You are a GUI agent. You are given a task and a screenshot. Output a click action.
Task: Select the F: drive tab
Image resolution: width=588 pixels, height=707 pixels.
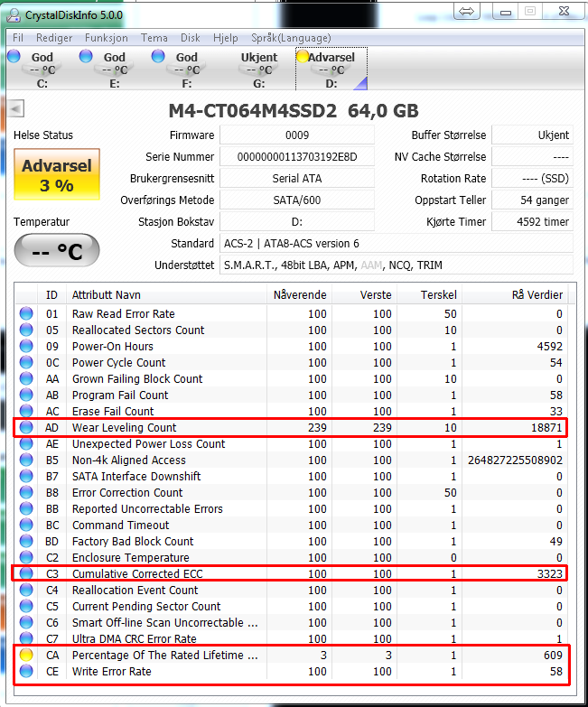click(x=187, y=70)
